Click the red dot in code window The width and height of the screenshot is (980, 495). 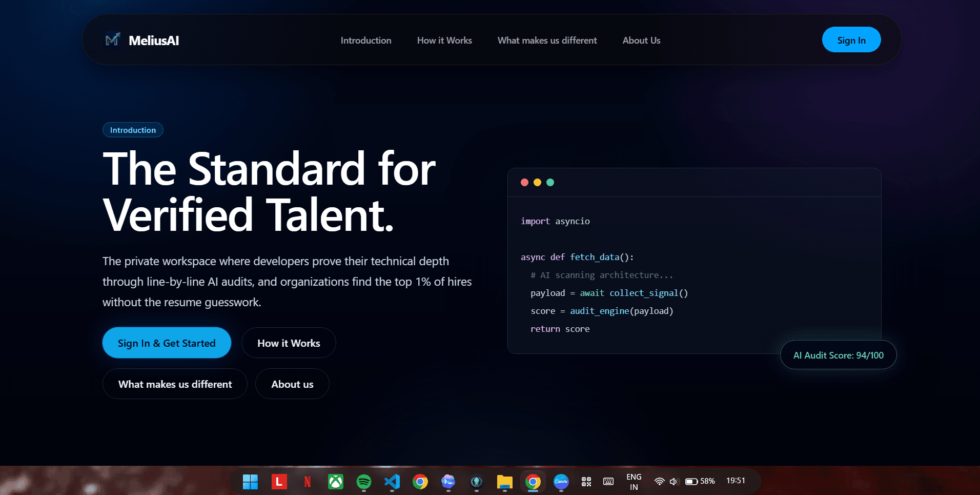[x=524, y=183]
